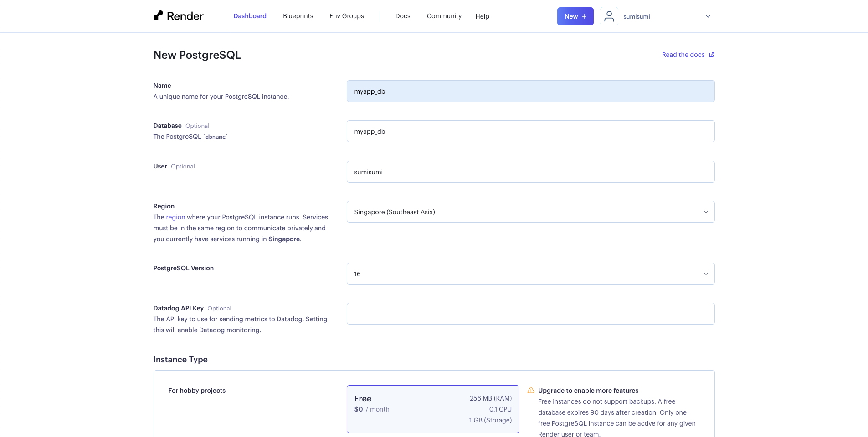Screen dimensions: 868x437
Task: Focus the Datadog API Key input field
Action: [530, 314]
